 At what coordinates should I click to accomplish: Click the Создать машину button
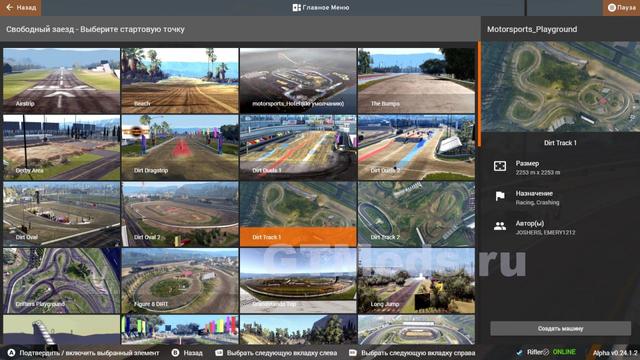tap(560, 329)
